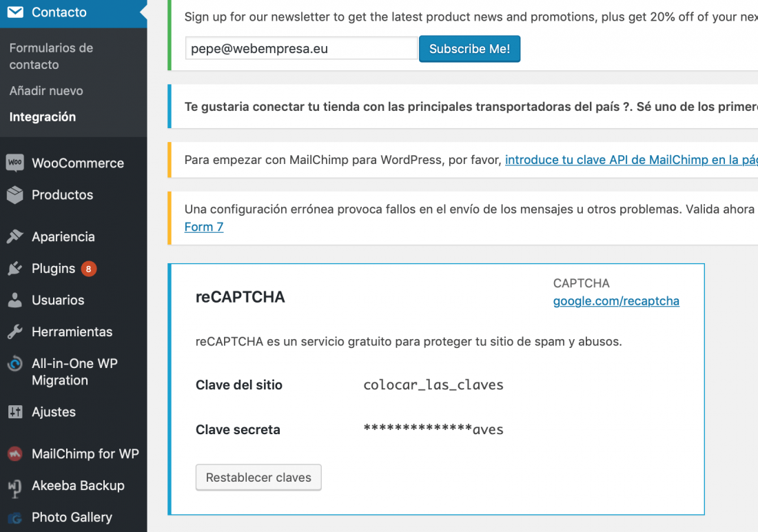Click the Herramientas wrench icon
The image size is (758, 532).
[15, 331]
